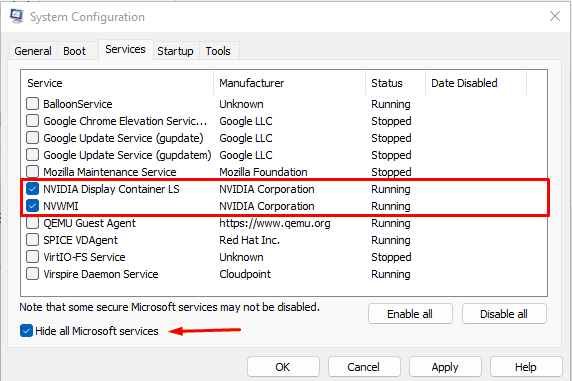
Task: Select the NVWMI service name text
Action: click(61, 206)
